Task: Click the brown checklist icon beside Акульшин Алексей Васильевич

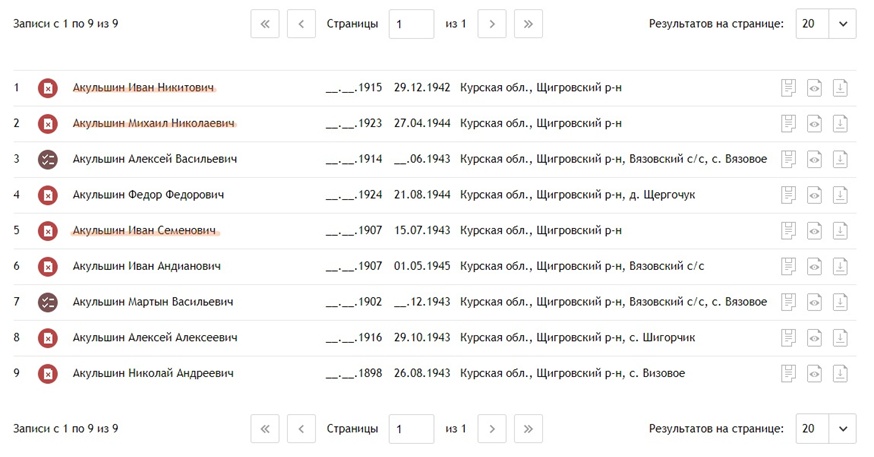Action: click(47, 159)
